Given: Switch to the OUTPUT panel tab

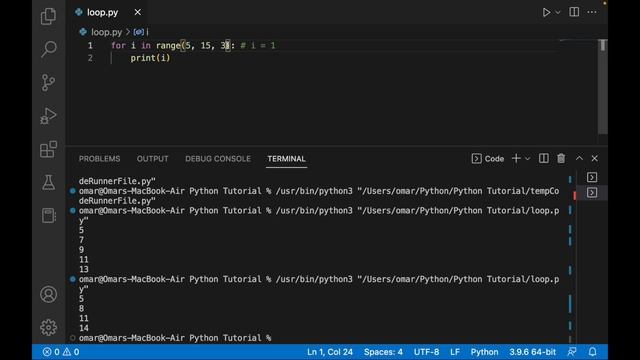Looking at the screenshot, I should tap(152, 159).
